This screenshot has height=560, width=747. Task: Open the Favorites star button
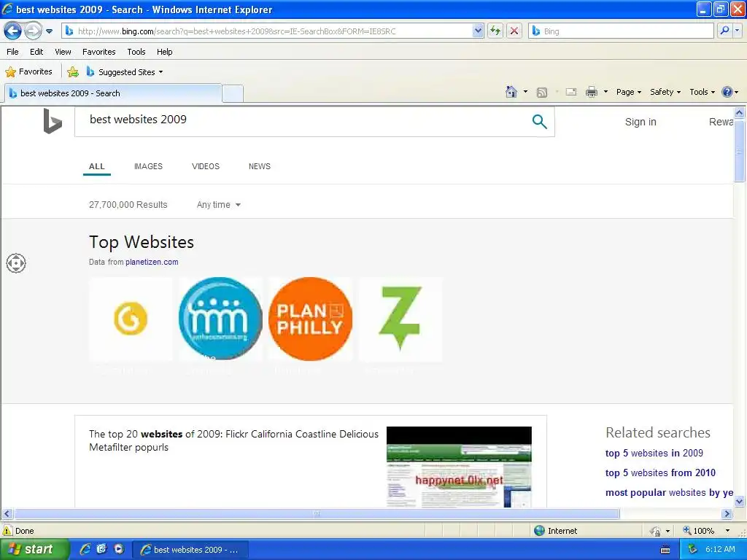pos(28,72)
